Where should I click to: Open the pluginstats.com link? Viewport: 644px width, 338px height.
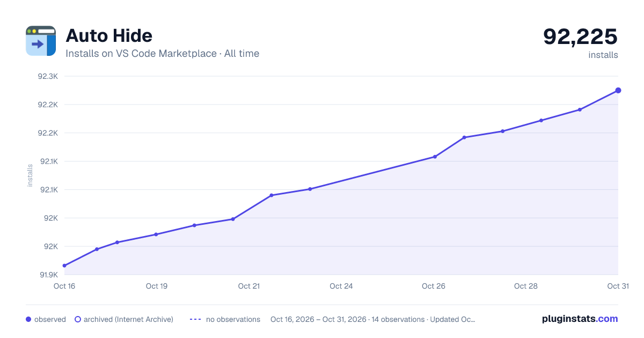pos(580,319)
